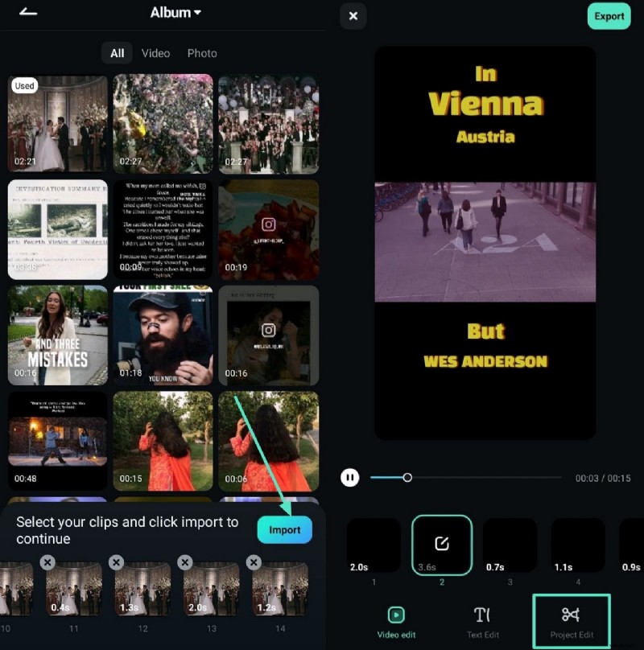Select the All filter tab

(x=116, y=53)
